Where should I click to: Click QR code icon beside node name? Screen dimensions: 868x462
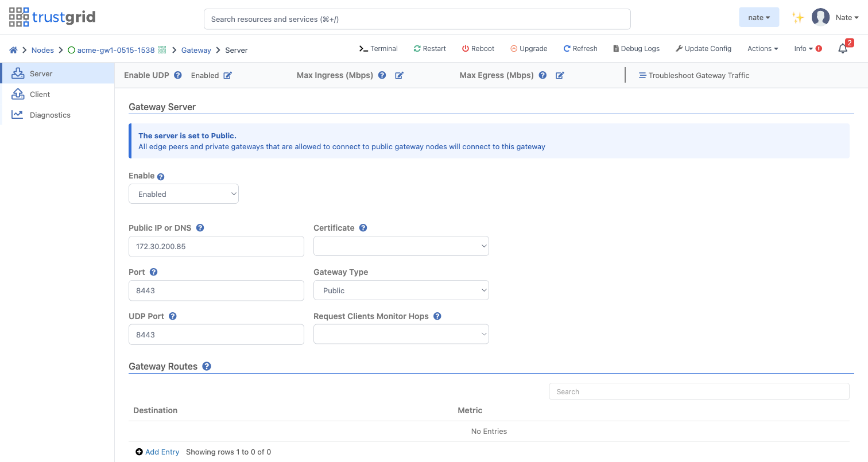162,50
